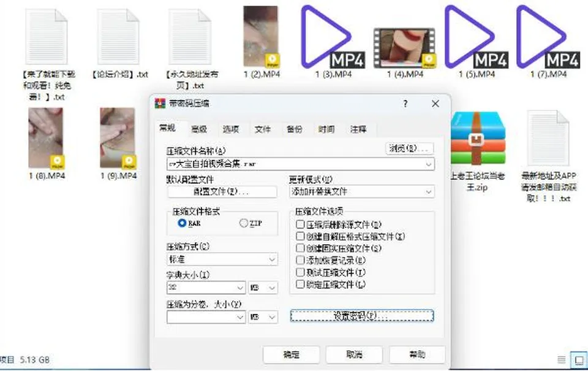This screenshot has height=371, width=588.
Task: Switch to the 选项 tab
Action: coord(231,129)
